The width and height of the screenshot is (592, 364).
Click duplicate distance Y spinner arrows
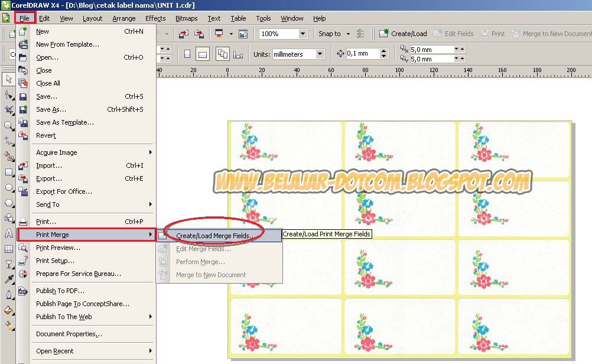point(460,58)
